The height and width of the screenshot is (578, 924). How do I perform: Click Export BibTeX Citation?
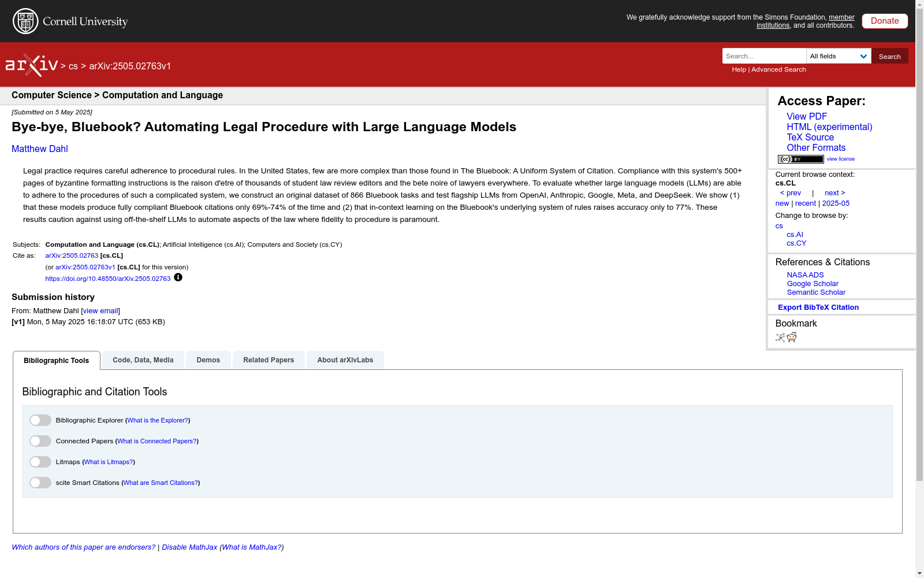[818, 307]
